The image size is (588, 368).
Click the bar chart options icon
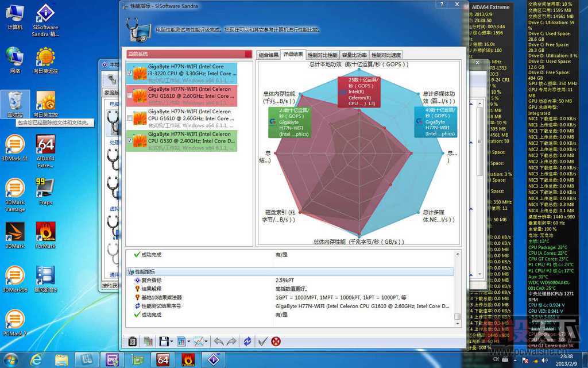click(x=181, y=342)
